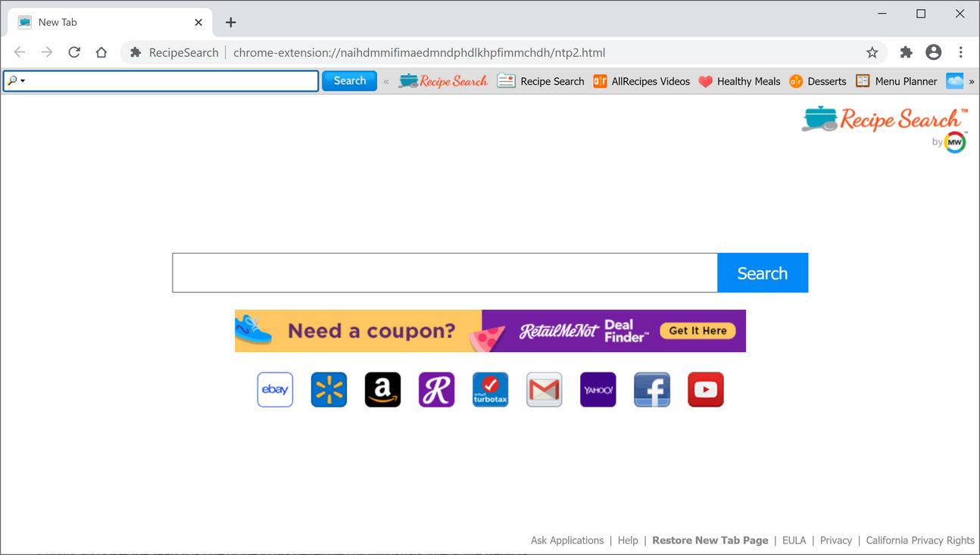Open the Ask Applications footer link

(x=567, y=540)
